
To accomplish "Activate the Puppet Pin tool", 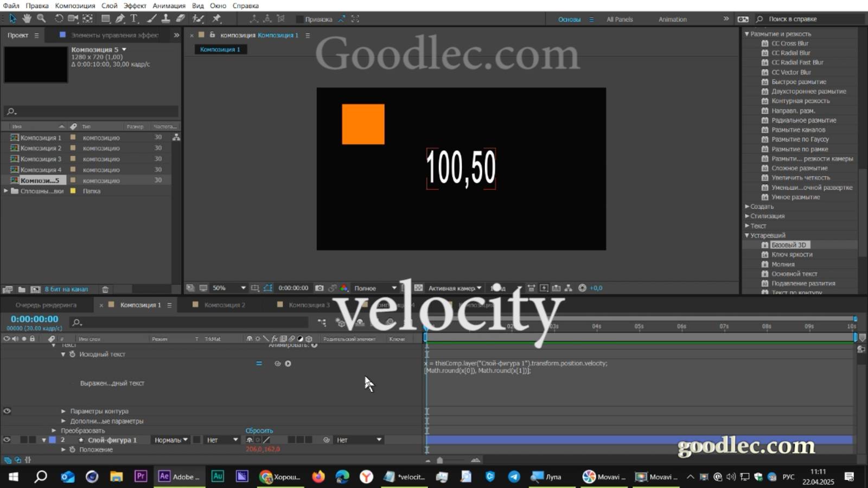I will tap(216, 18).
